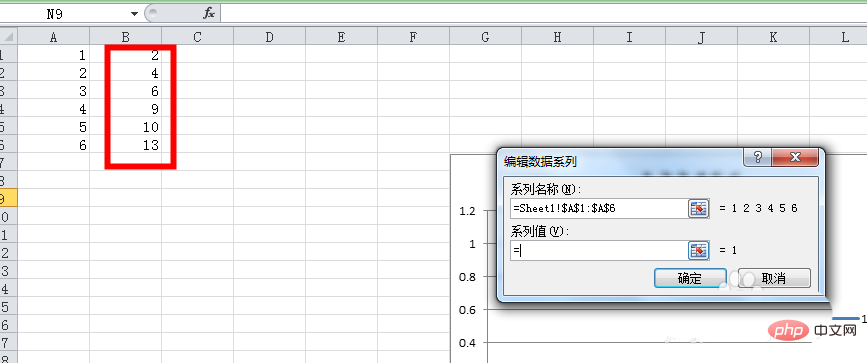Image resolution: width=867 pixels, height=363 pixels.
Task: Click the range selector icon for series values
Action: (x=698, y=251)
